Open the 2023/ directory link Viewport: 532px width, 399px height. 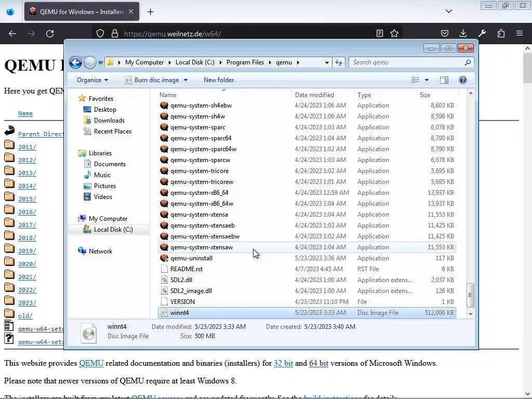(27, 303)
